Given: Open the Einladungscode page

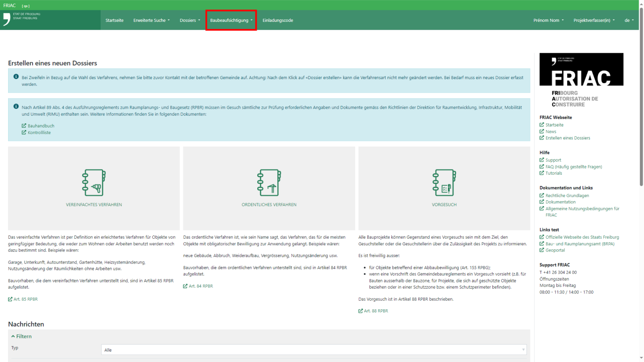Looking at the screenshot, I should tap(278, 21).
